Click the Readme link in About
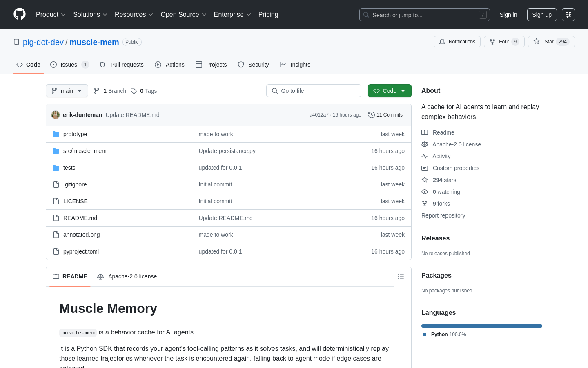This screenshot has height=368, width=588. pyautogui.click(x=438, y=132)
